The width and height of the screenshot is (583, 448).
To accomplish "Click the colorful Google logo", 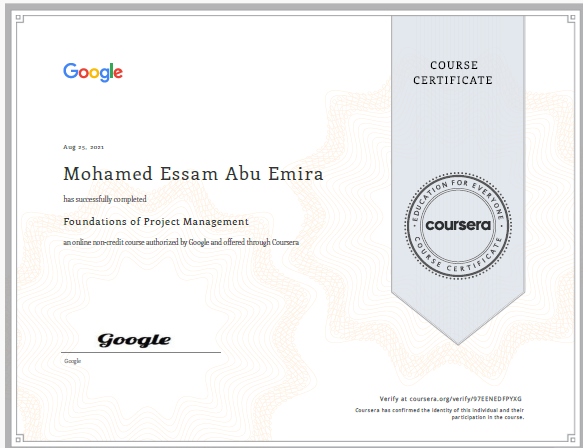I will 93,72.
